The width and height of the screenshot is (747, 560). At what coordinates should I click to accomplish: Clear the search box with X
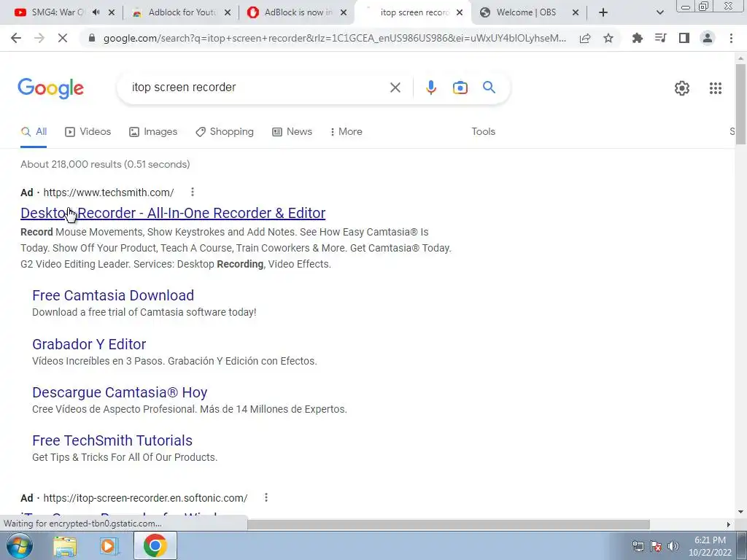click(x=395, y=87)
